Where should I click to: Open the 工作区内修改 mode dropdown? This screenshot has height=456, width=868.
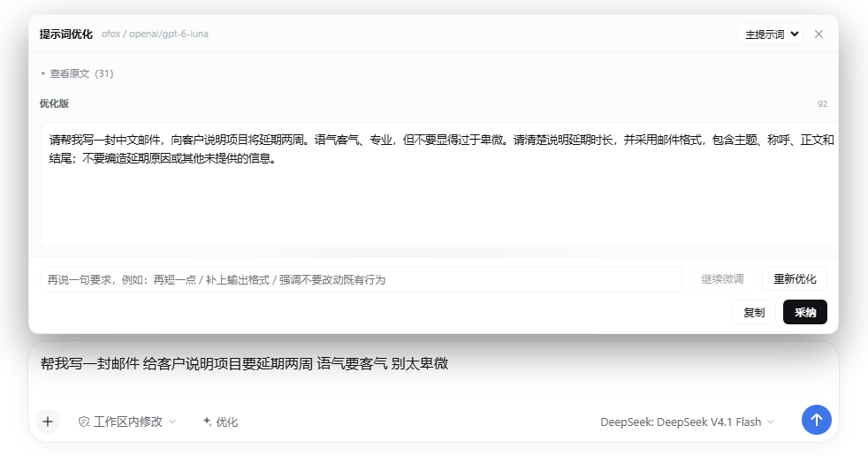(127, 422)
